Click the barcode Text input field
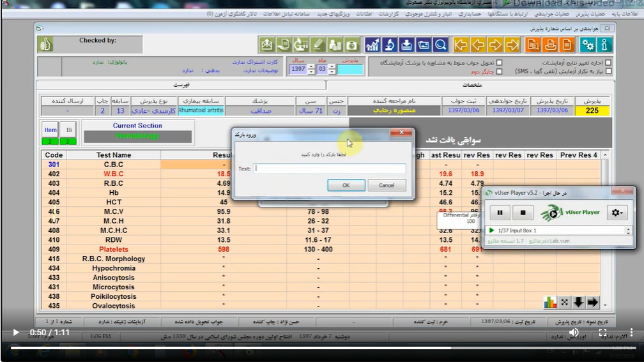The height and width of the screenshot is (362, 644). 330,169
